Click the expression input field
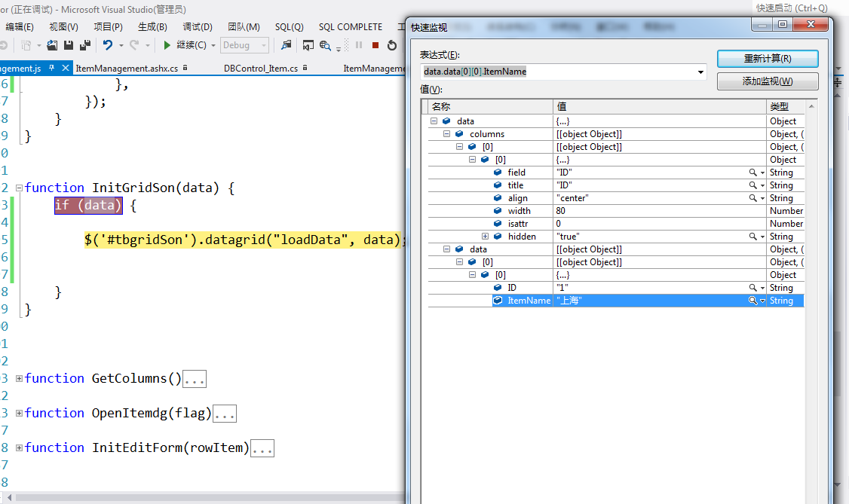The height and width of the screenshot is (504, 849). [558, 72]
